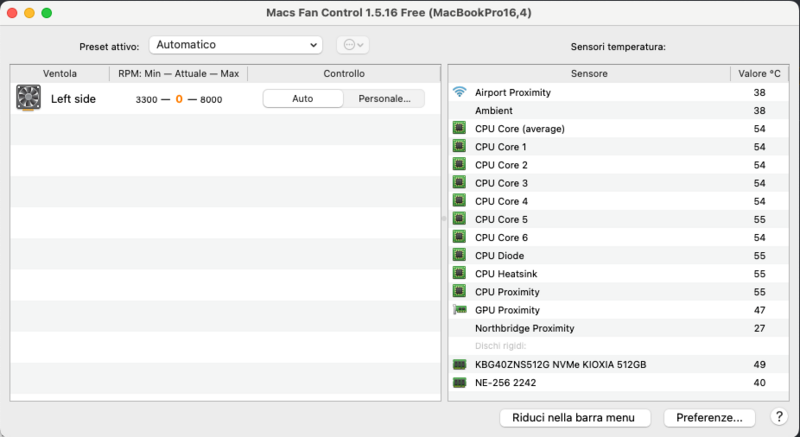Open the Preset attivo dropdown
This screenshot has height=437, width=800.
236,45
